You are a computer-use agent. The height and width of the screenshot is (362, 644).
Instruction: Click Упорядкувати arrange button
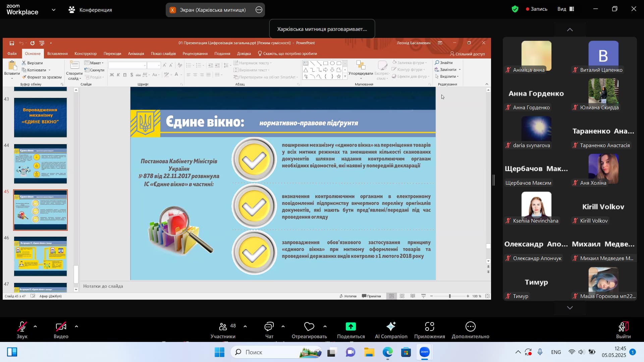click(x=361, y=70)
